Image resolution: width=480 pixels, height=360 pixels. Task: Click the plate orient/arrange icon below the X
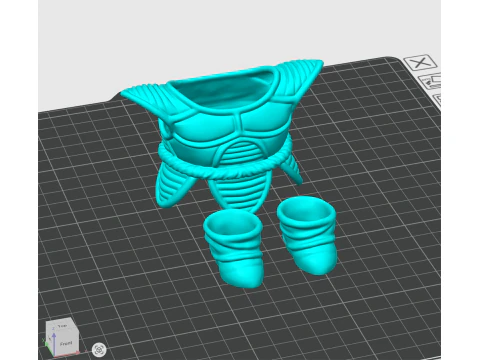[430, 82]
